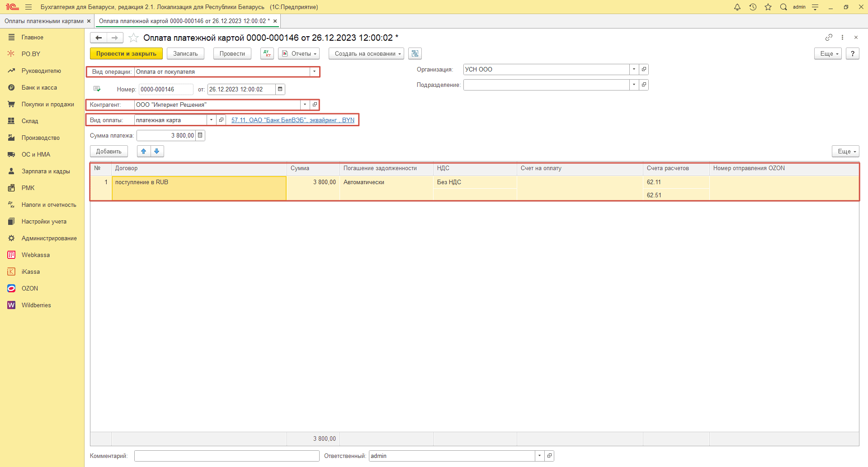Expand Контрагент dropdown list
The width and height of the screenshot is (868, 467).
[305, 105]
